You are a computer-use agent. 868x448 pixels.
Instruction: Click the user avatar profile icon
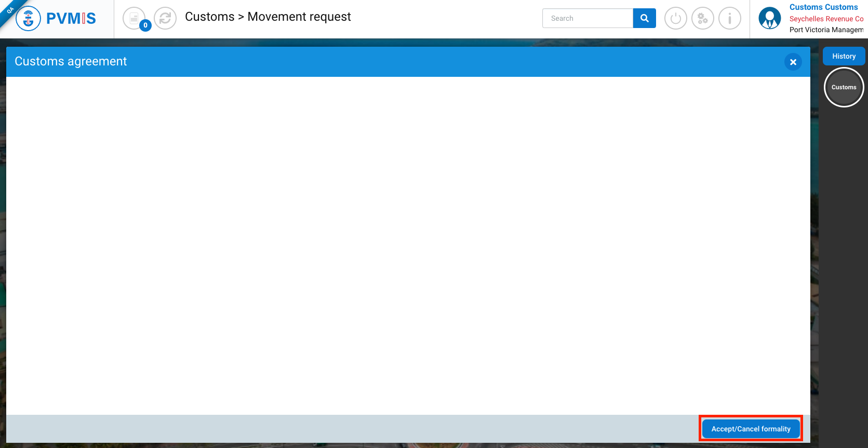pyautogui.click(x=769, y=19)
